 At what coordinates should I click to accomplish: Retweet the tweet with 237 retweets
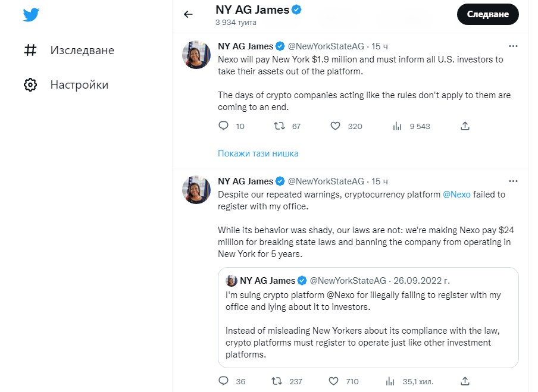pos(277,381)
